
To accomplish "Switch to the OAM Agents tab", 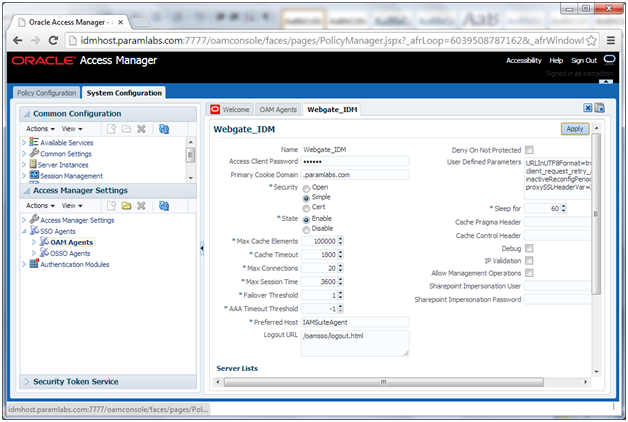I will click(x=278, y=109).
